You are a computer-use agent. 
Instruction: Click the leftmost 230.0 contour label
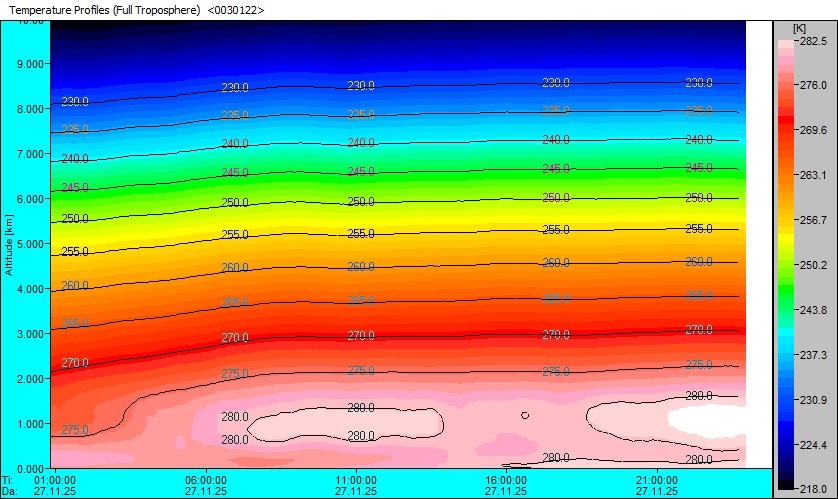(75, 101)
